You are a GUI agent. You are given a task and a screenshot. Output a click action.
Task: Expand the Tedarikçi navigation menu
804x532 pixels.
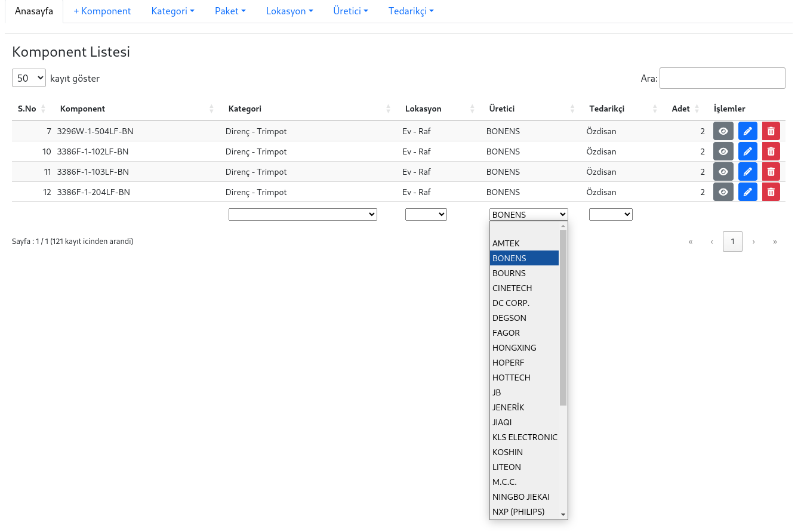(x=411, y=11)
